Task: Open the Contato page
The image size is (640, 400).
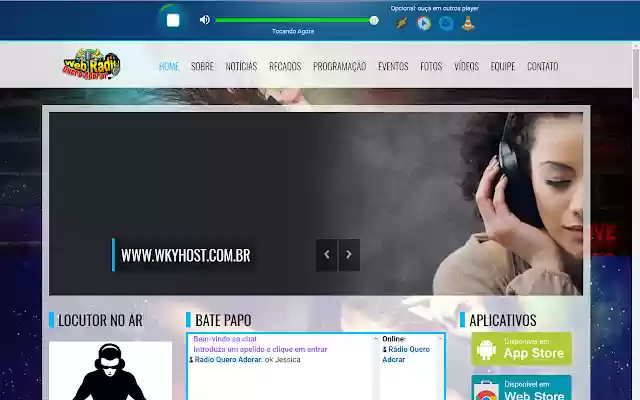Action: (542, 66)
